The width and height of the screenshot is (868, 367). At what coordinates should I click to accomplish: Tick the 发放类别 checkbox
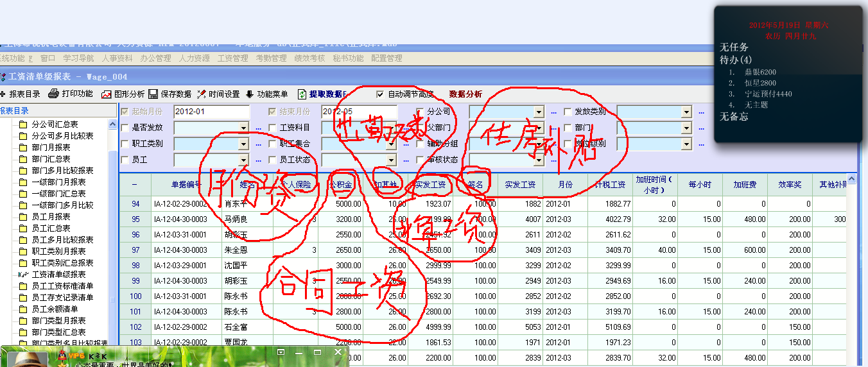coord(568,112)
